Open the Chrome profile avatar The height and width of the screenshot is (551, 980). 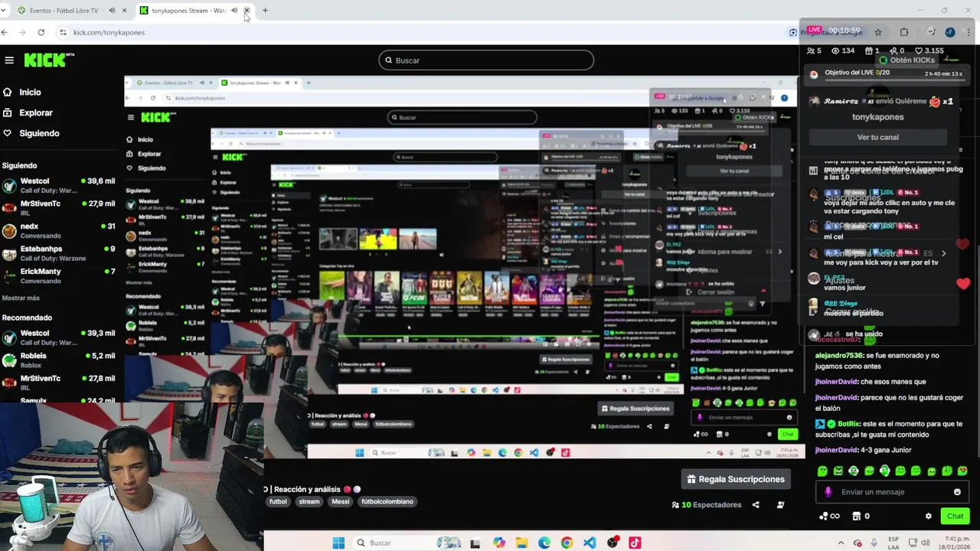click(x=950, y=32)
